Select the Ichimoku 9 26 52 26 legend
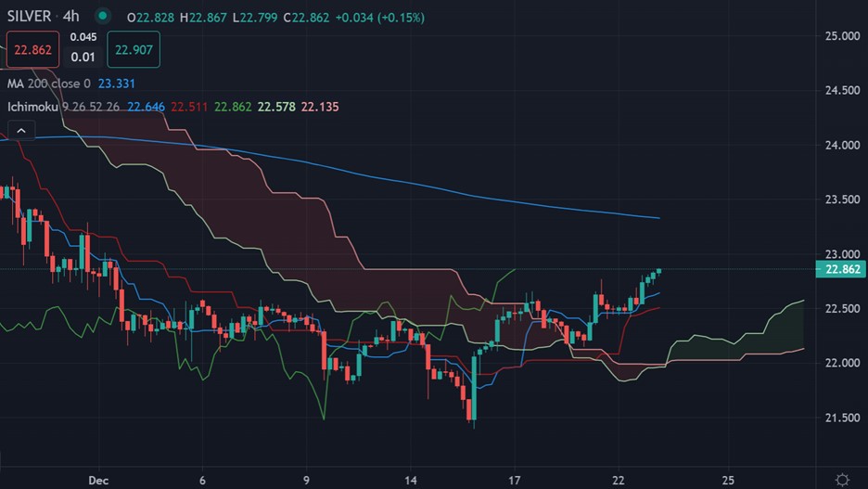Viewport: 868px width, 489px height. pos(63,107)
